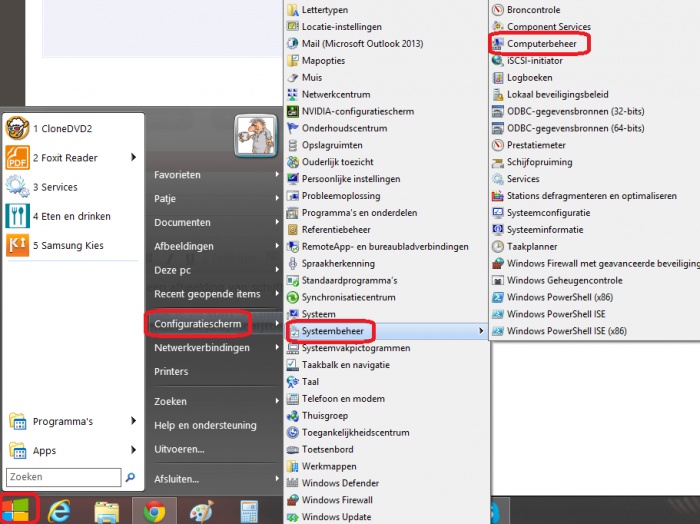700x524 pixels.
Task: Launch Samsung Kies icon
Action: point(17,245)
